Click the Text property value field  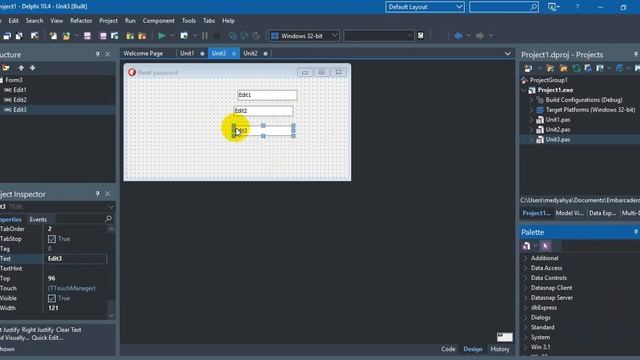pos(75,259)
